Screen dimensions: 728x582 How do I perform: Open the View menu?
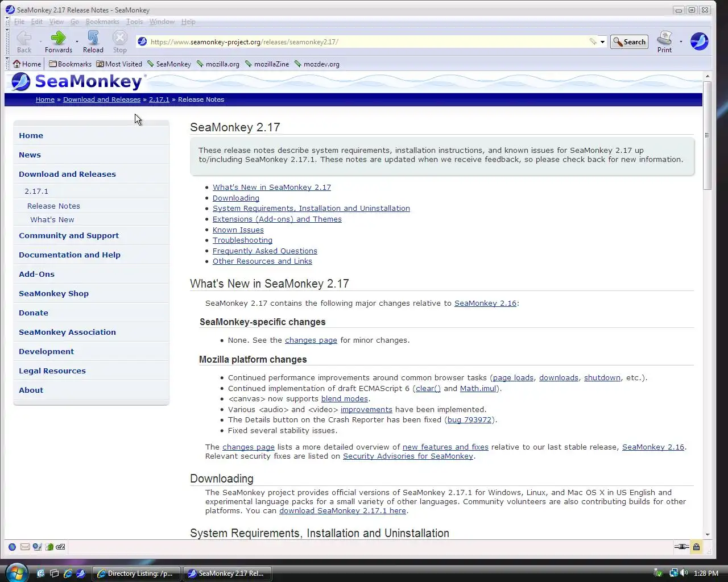click(x=56, y=22)
